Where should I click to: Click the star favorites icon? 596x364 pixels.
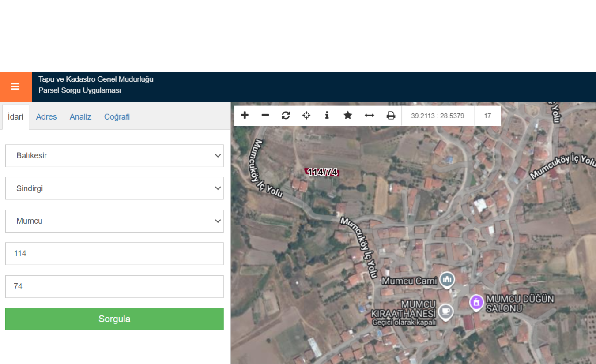click(x=348, y=116)
